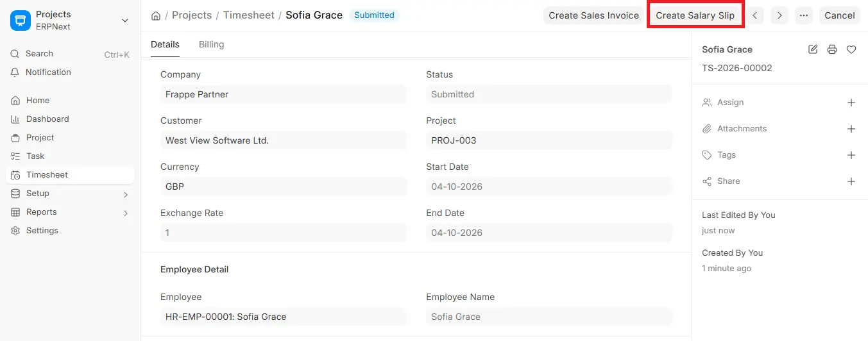
Task: Go to the previous record arrow
Action: coord(754,15)
